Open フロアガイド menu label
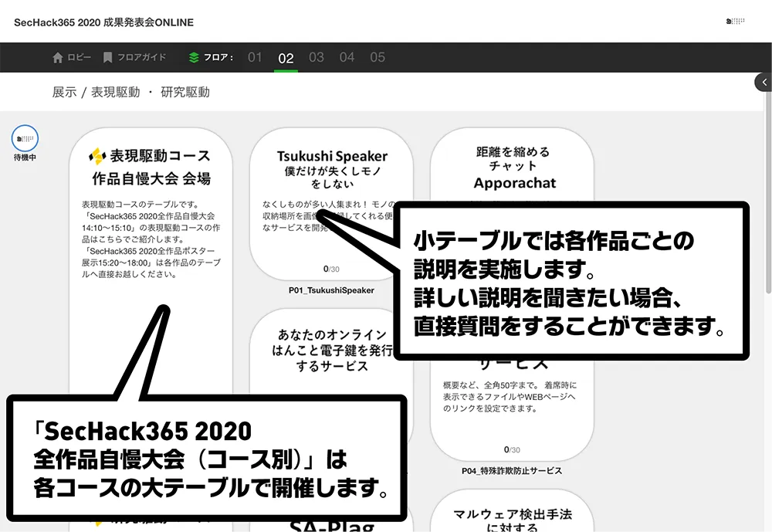Viewport: 772px width, 532px height. [142, 58]
